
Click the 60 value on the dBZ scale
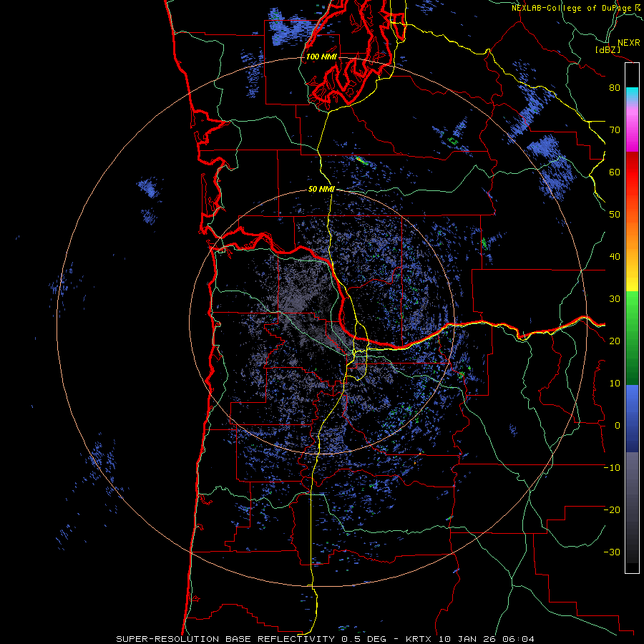point(615,172)
